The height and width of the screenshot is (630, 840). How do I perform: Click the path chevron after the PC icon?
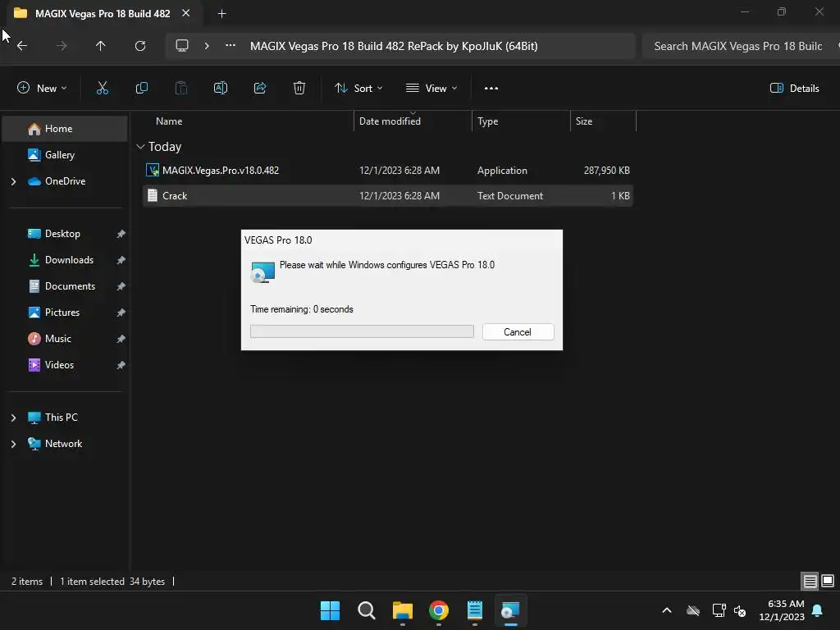tap(207, 46)
